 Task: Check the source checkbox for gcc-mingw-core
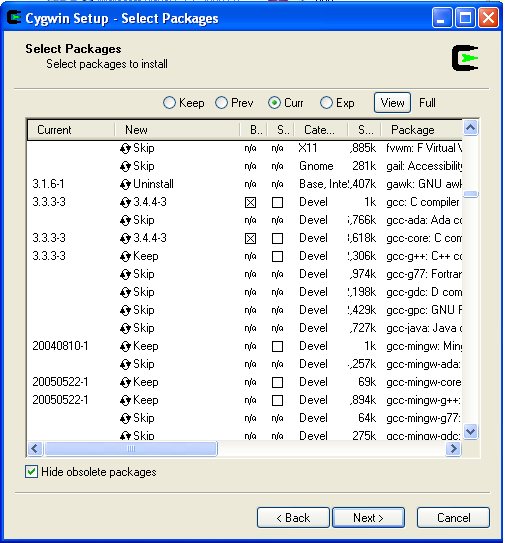pyautogui.click(x=277, y=383)
